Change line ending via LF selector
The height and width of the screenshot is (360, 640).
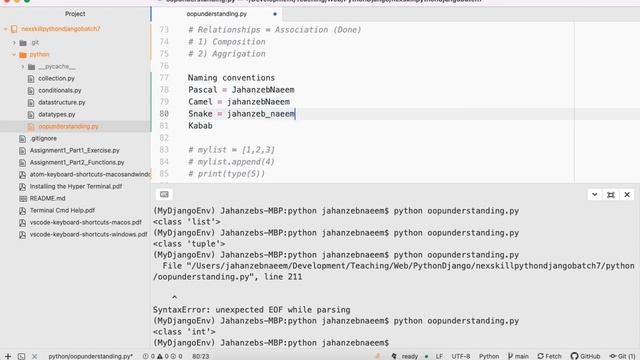[x=439, y=356]
